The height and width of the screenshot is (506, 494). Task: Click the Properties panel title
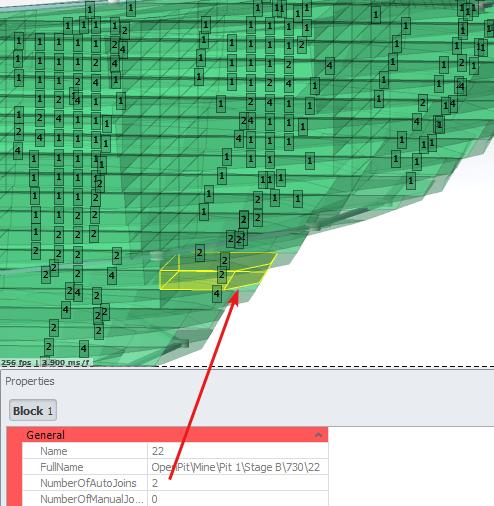30,381
